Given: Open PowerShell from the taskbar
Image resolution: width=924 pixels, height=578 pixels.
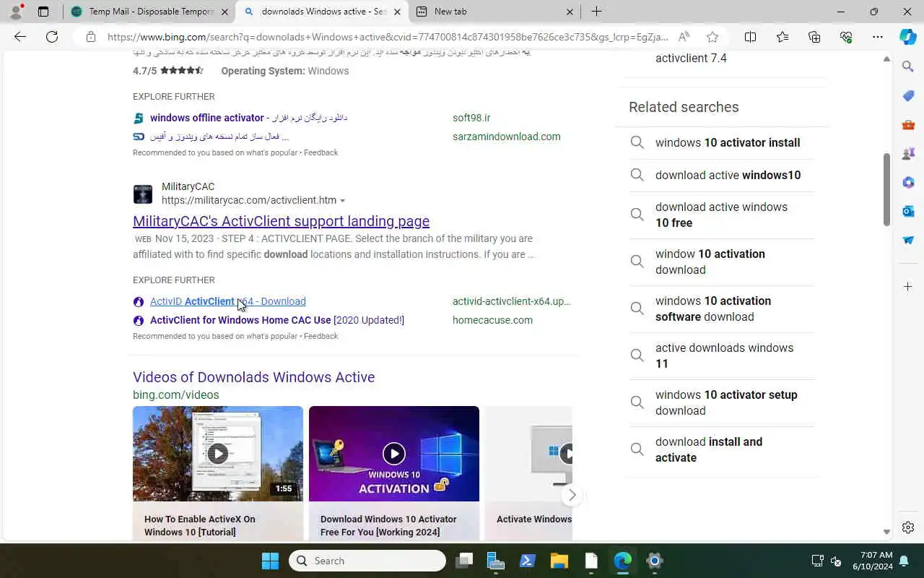Looking at the screenshot, I should pos(528,561).
